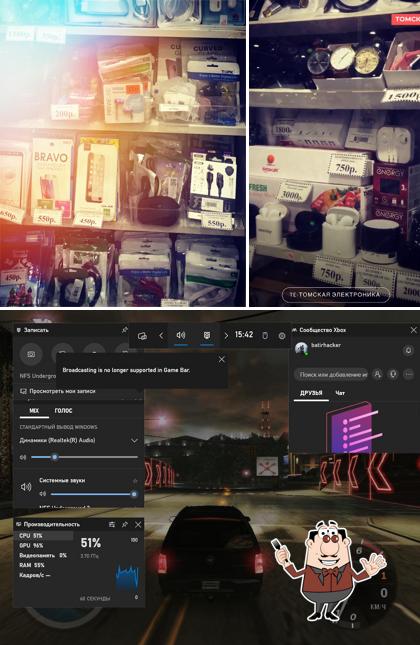
Task: Close the Сообщество Xbox panel
Action: [x=413, y=330]
